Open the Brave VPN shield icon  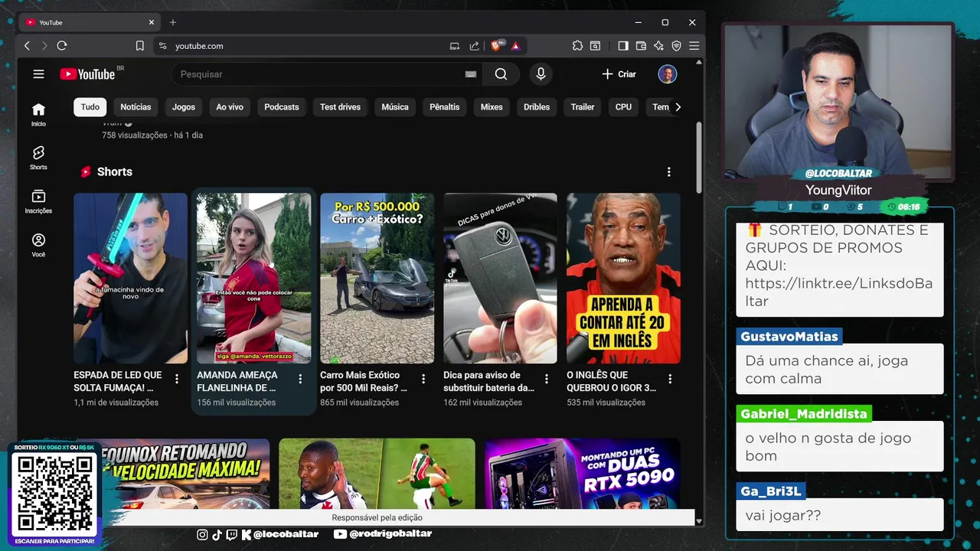676,46
